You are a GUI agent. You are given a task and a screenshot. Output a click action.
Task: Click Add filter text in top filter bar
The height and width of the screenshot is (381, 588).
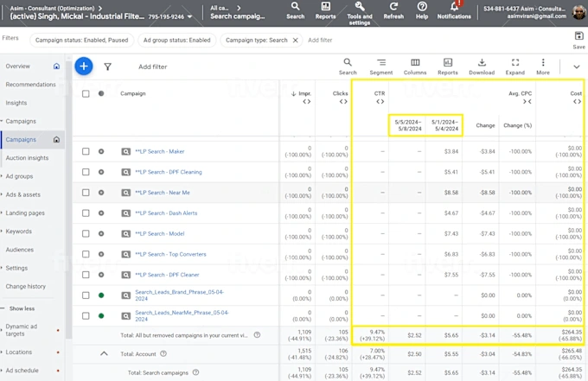(x=320, y=40)
